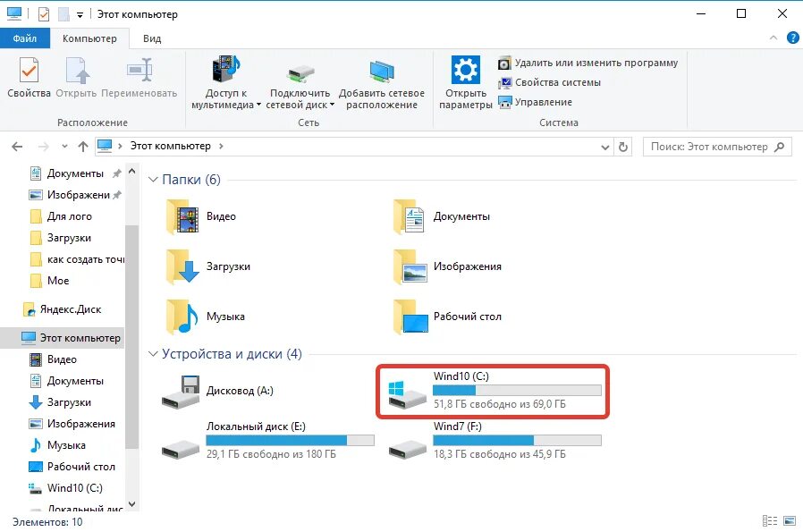Expand chevron after Этот компьютер in address

pos(221,147)
